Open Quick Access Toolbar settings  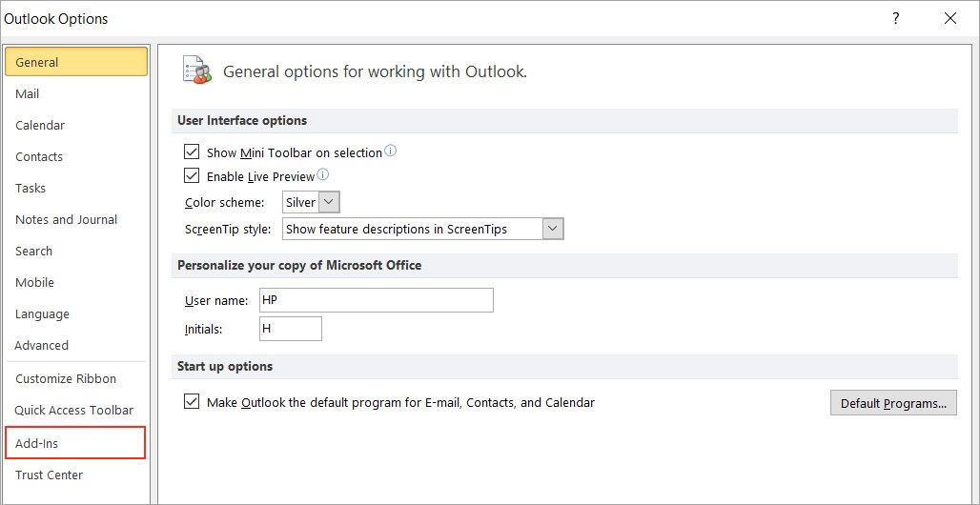(x=74, y=410)
